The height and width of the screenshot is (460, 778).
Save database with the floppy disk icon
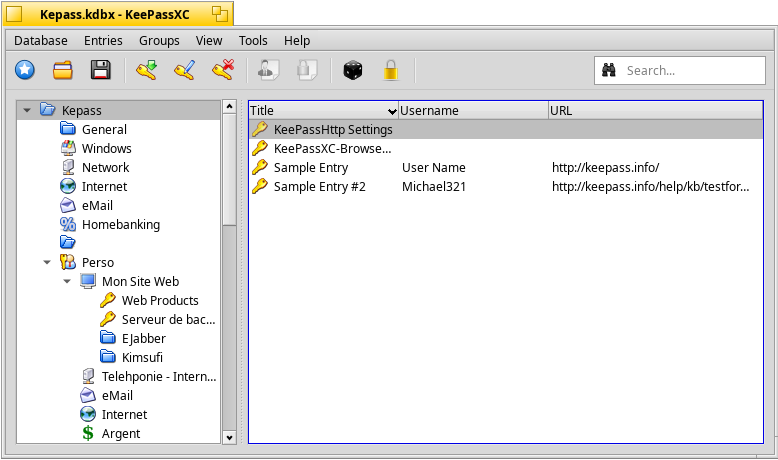click(x=101, y=70)
